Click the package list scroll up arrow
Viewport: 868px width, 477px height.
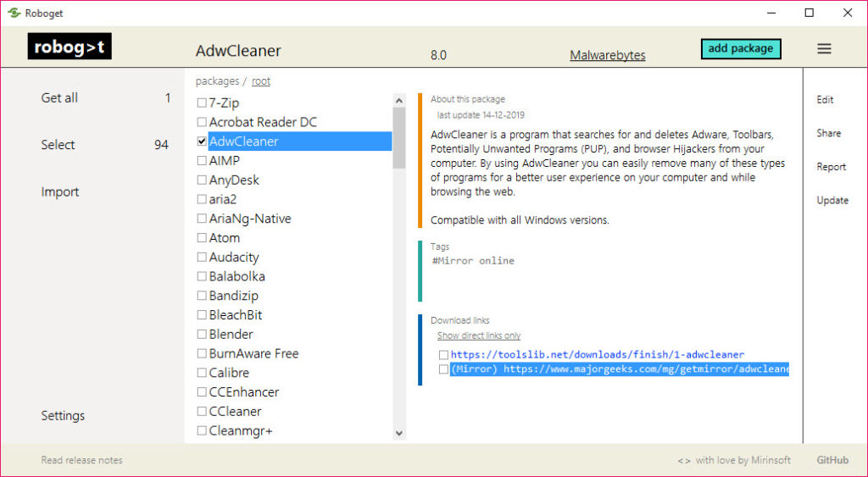point(399,101)
